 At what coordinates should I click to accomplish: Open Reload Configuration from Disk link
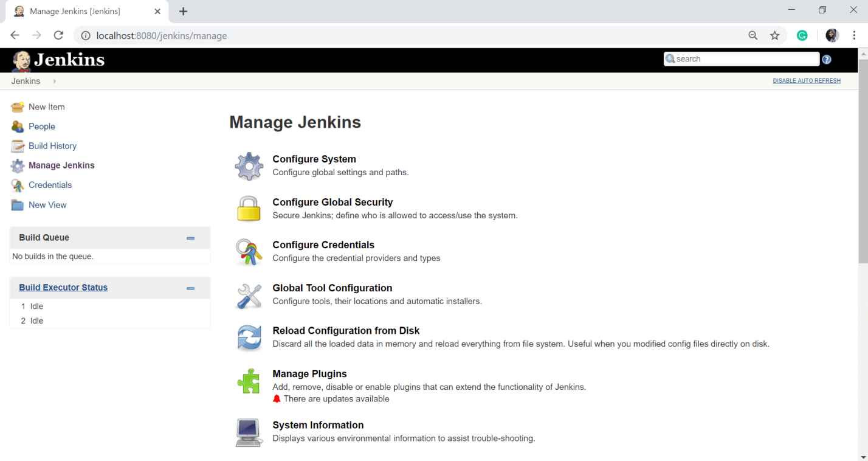(x=346, y=331)
